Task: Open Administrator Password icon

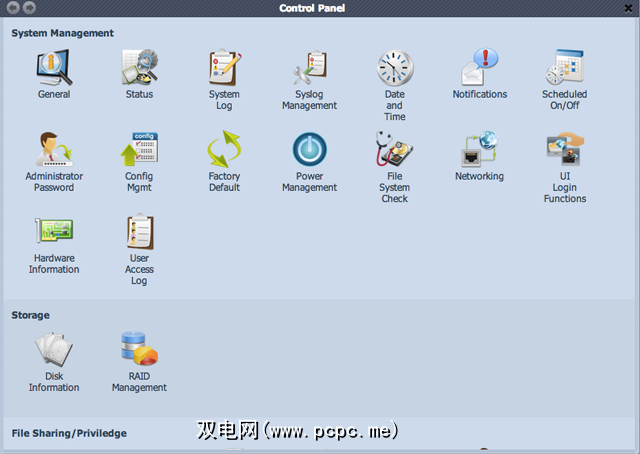Action: tap(54, 149)
